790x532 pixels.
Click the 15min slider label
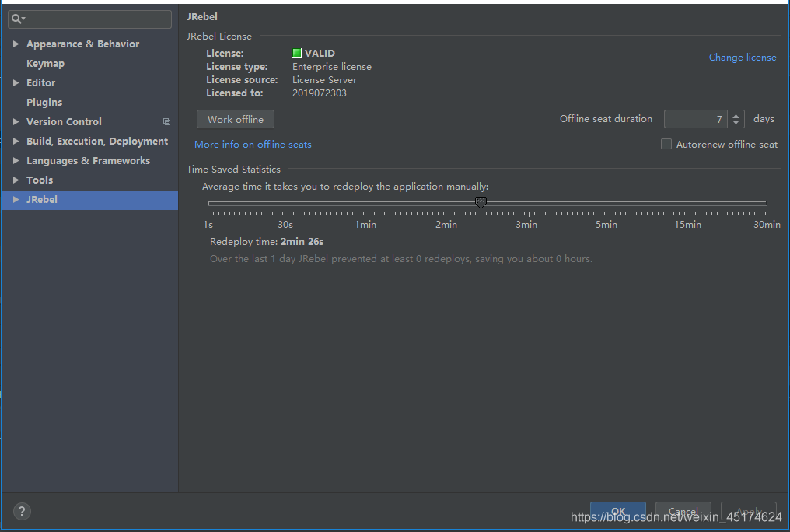[687, 225]
